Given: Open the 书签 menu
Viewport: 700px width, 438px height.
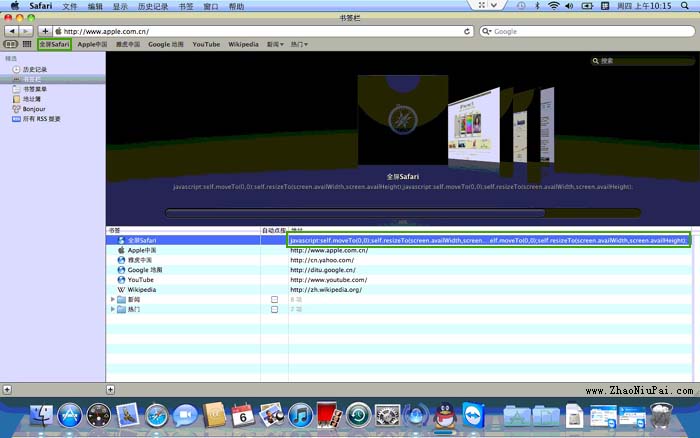Looking at the screenshot, I should click(186, 6).
